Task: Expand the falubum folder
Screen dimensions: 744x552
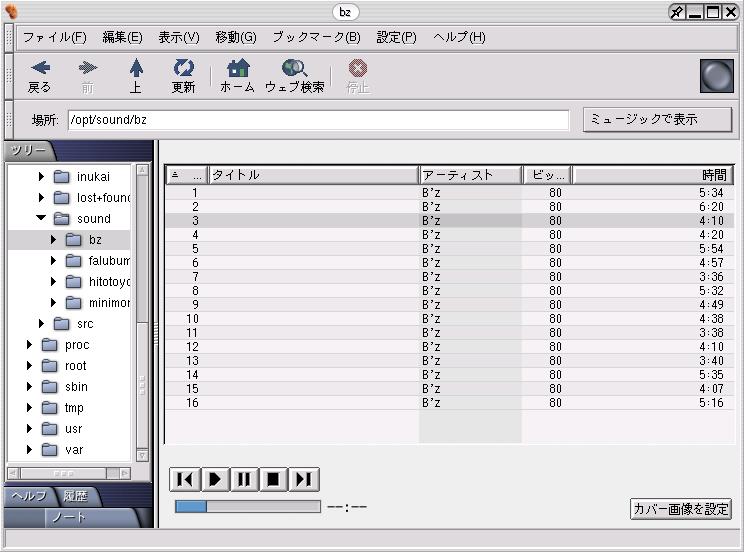Action: (x=53, y=261)
